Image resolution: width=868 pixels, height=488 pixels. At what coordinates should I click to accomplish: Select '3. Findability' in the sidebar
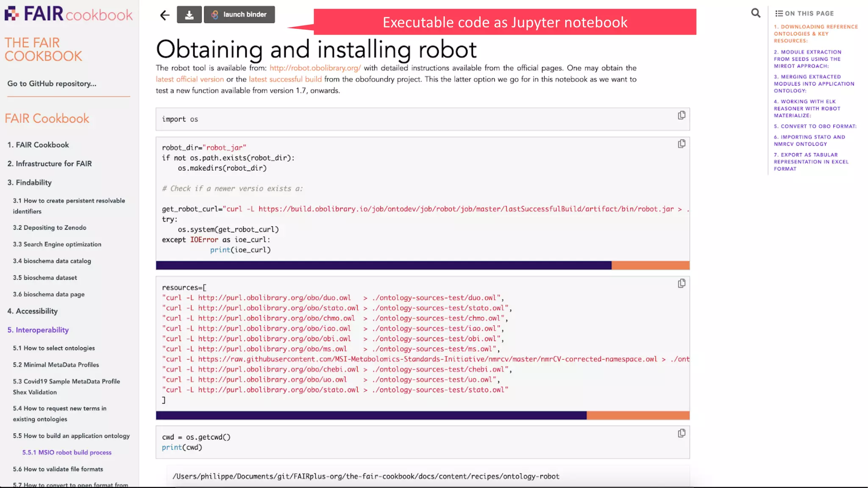(30, 183)
